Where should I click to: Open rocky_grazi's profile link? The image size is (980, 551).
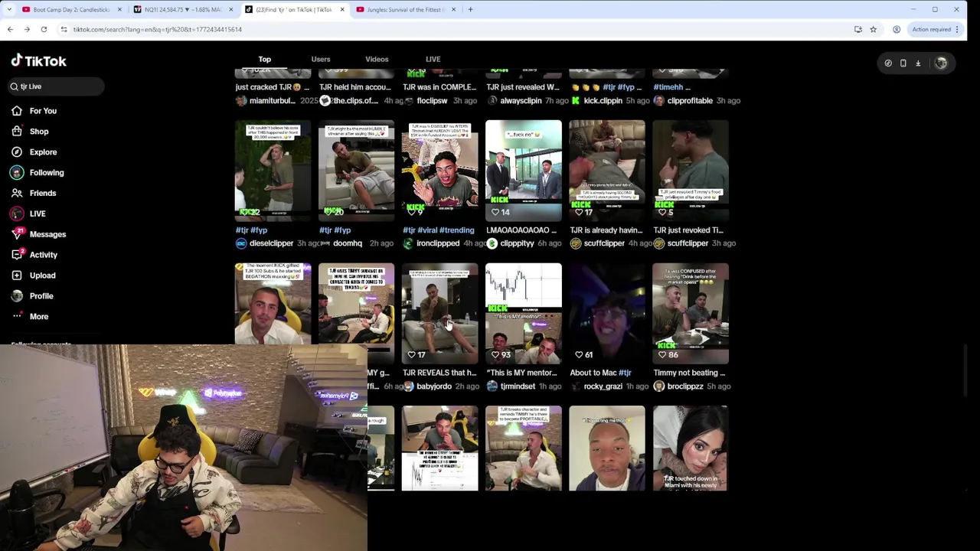point(603,386)
